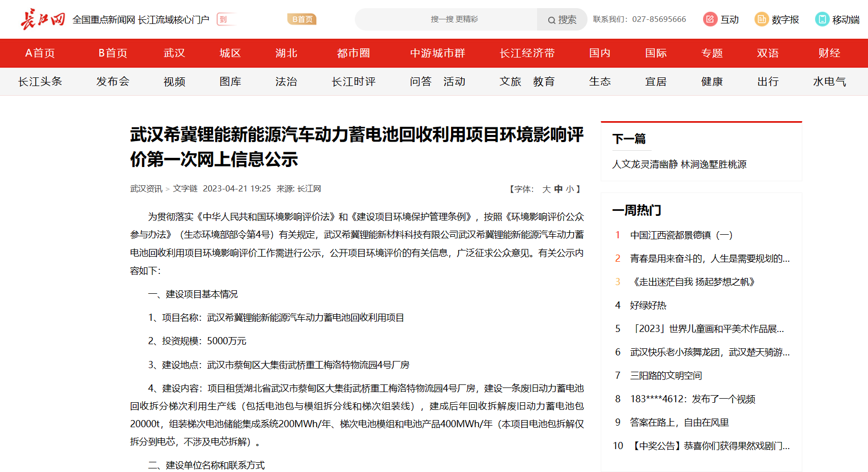Go to the 武汉 section
The height and width of the screenshot is (472, 868).
(174, 53)
